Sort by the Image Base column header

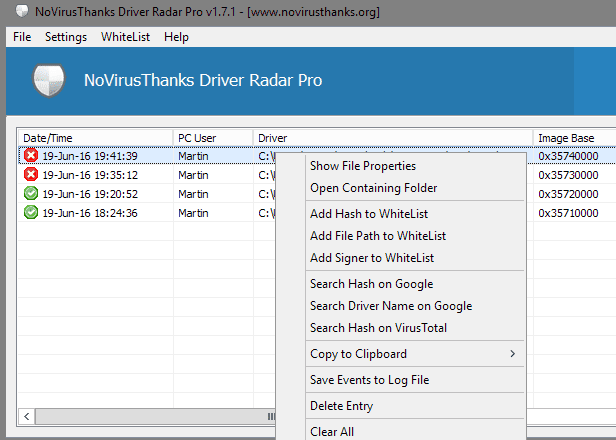pyautogui.click(x=575, y=138)
